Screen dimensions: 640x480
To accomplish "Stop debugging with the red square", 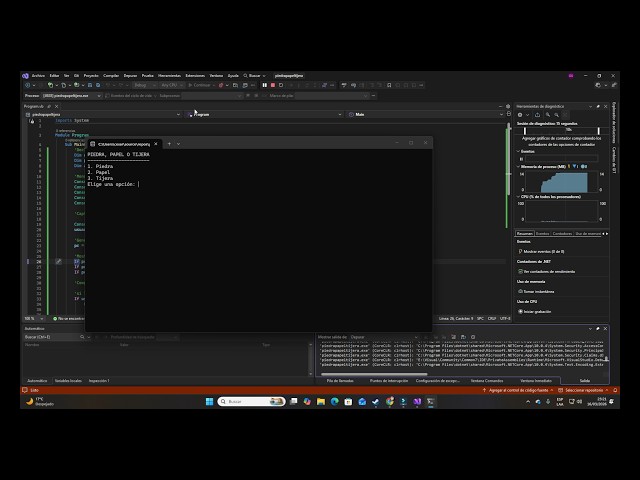I will (x=273, y=85).
